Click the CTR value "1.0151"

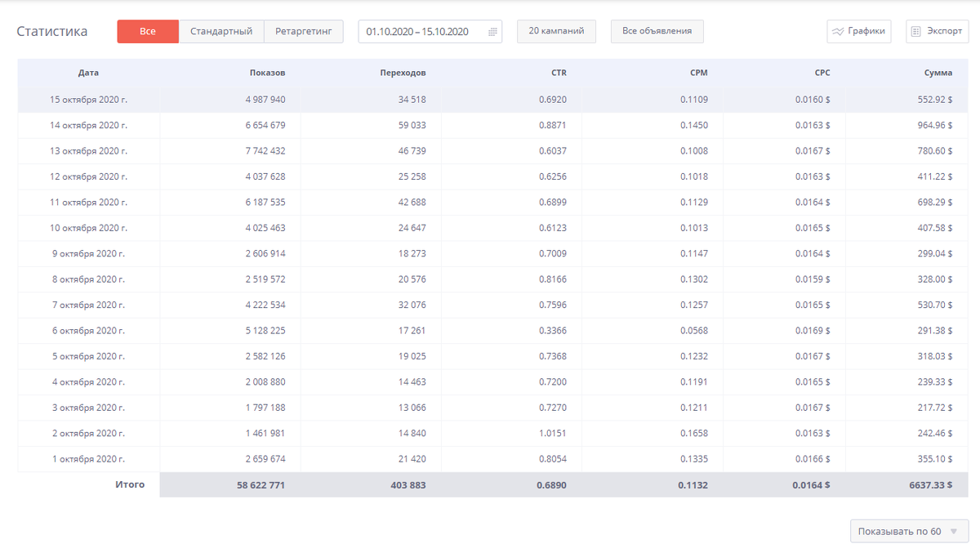tap(553, 433)
